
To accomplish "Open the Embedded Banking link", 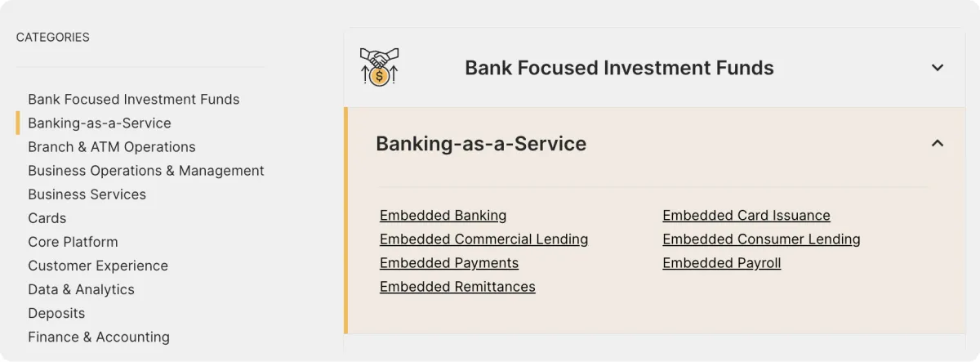I will 443,216.
